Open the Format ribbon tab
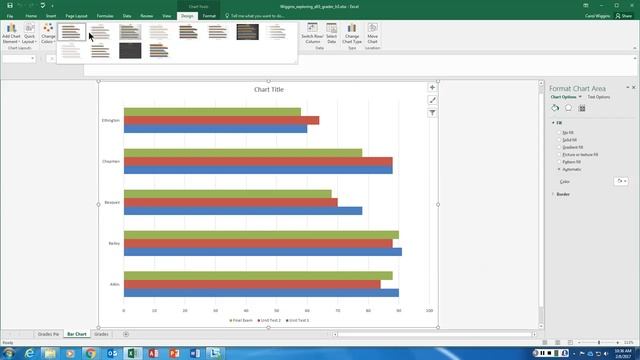 point(209,16)
